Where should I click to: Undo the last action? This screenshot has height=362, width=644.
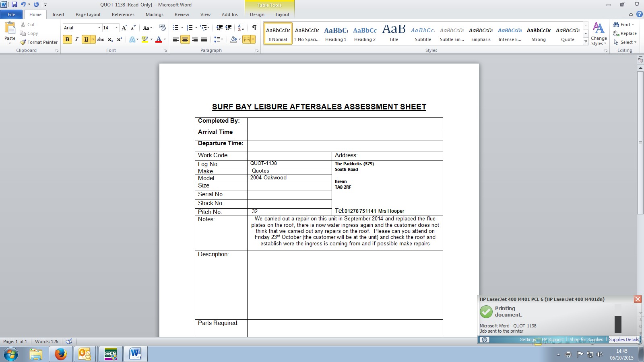(23, 4)
